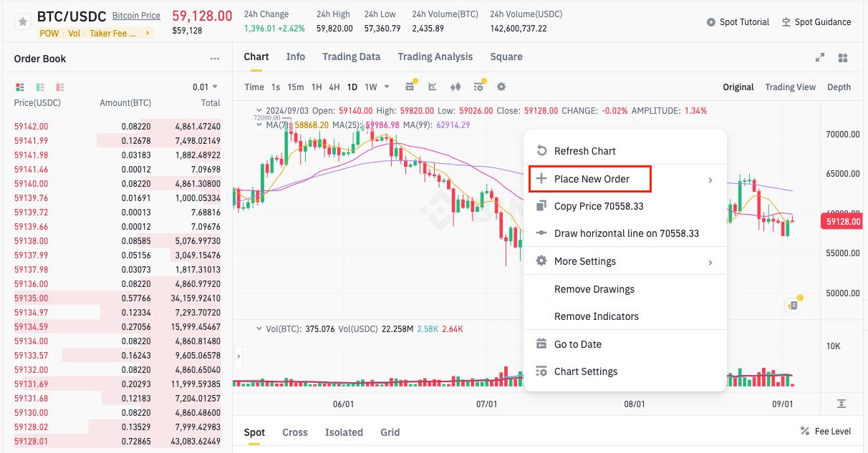Screen dimensions: 868x453
Task: Show both buy and sell orders view
Action: coord(20,87)
